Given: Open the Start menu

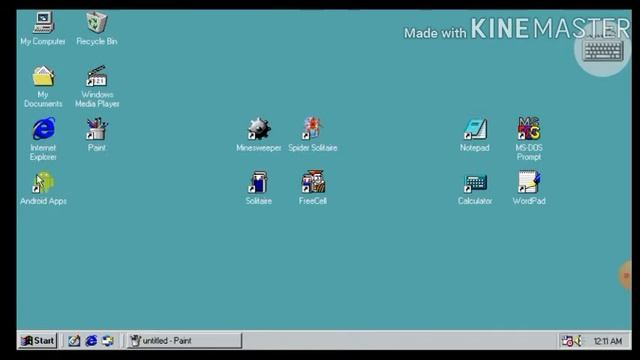Looking at the screenshot, I should (x=37, y=340).
